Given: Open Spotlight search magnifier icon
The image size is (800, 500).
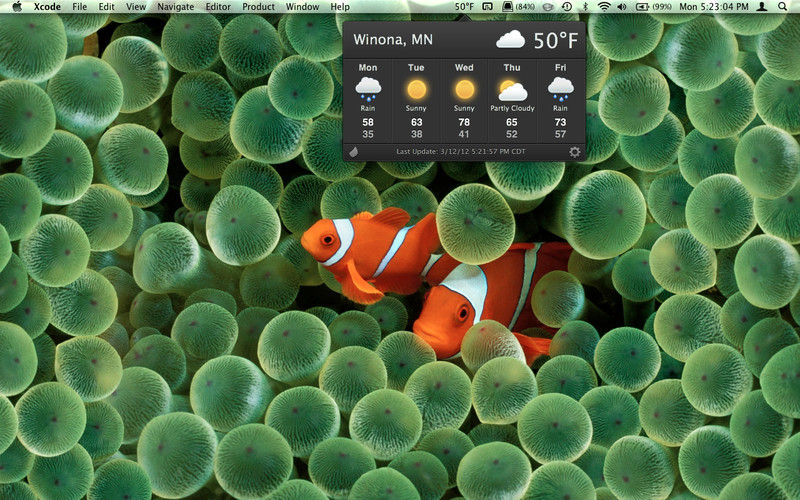Looking at the screenshot, I should (782, 7).
